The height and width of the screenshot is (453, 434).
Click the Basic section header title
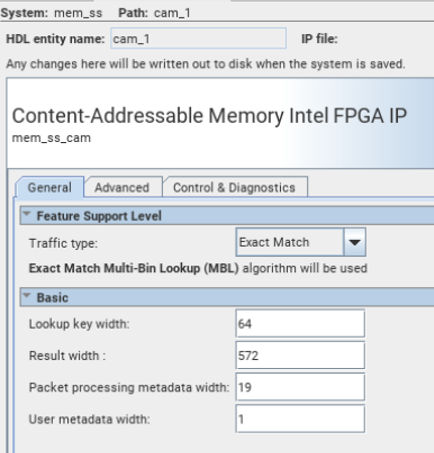coord(52,297)
